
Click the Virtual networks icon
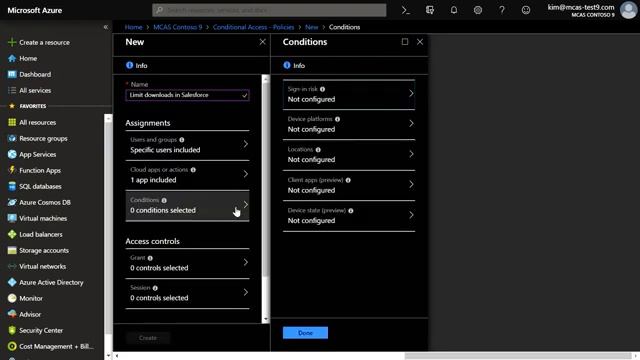pyautogui.click(x=12, y=266)
